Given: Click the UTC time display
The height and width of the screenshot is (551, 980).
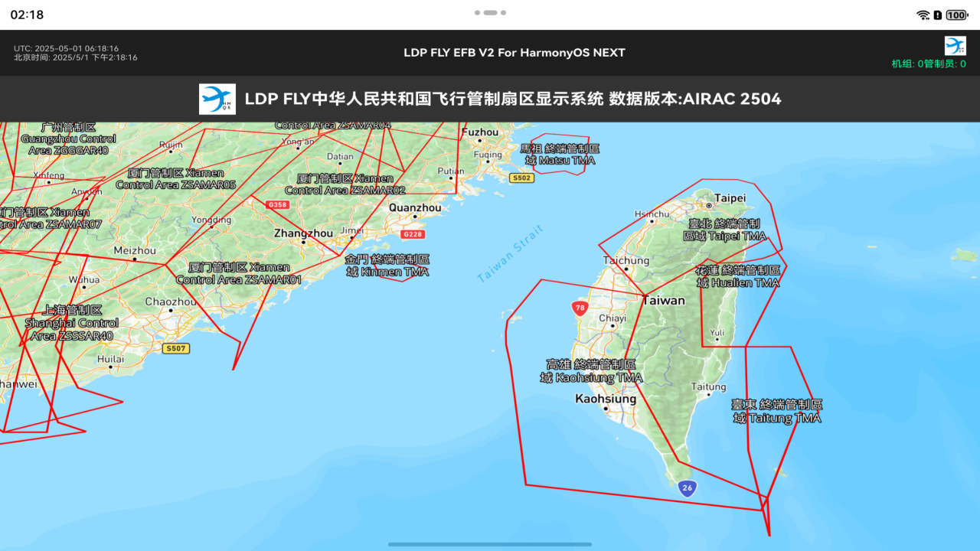Looking at the screenshot, I should 66,48.
